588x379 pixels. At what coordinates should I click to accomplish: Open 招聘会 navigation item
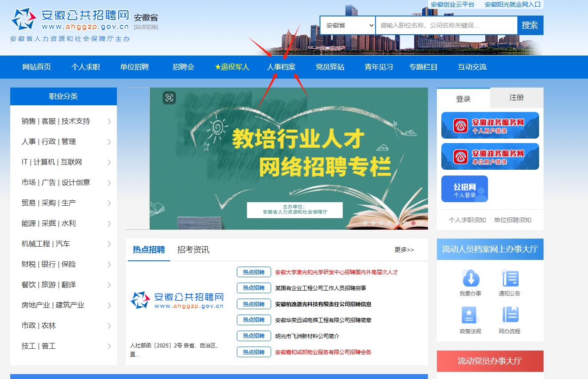tap(184, 67)
